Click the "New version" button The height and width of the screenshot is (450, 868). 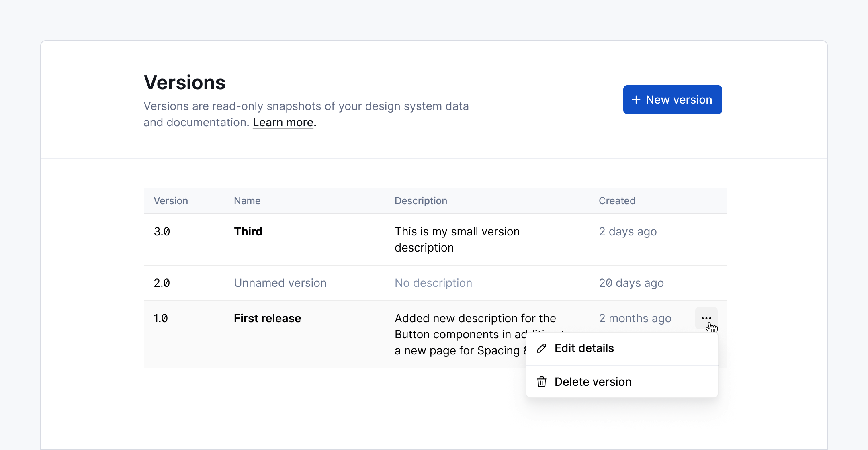pyautogui.click(x=672, y=99)
